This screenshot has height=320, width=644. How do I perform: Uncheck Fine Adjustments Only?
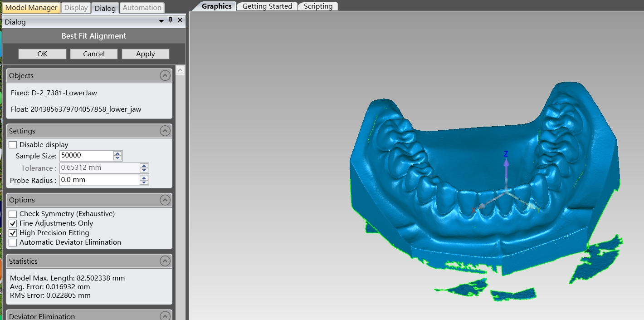(13, 223)
